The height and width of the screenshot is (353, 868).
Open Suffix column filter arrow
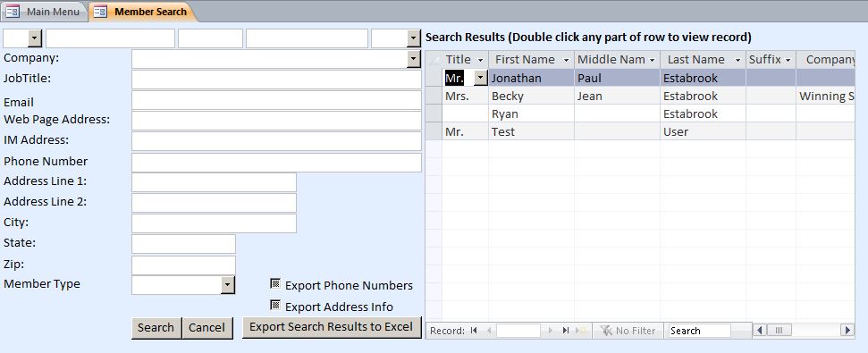point(788,60)
